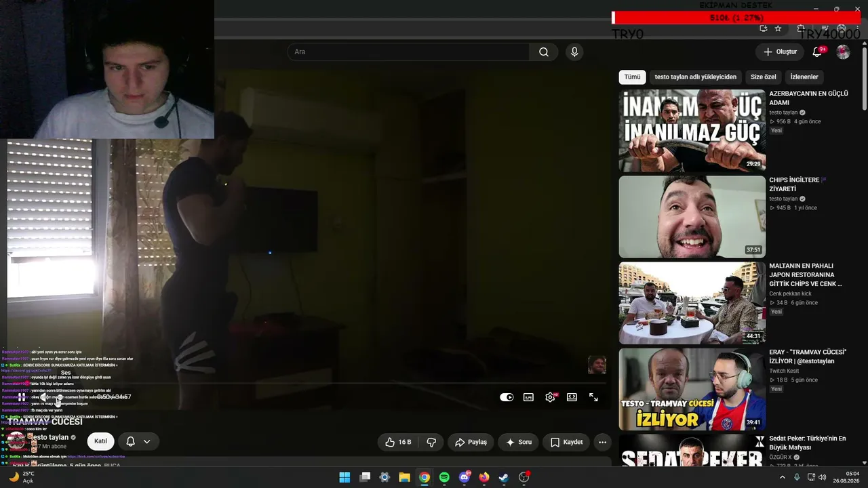Click the Cenk pekkan kick channel name
Screen dimensions: 868x488
[x=790, y=293]
